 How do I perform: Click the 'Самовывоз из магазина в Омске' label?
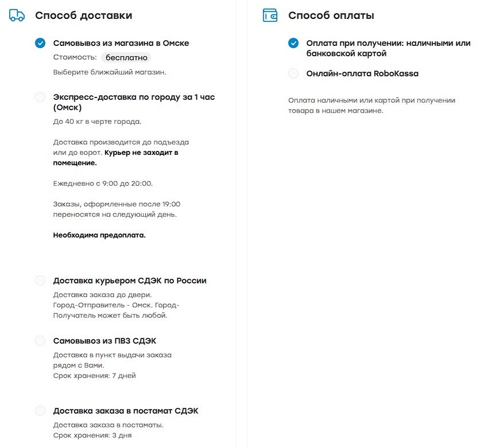(121, 43)
